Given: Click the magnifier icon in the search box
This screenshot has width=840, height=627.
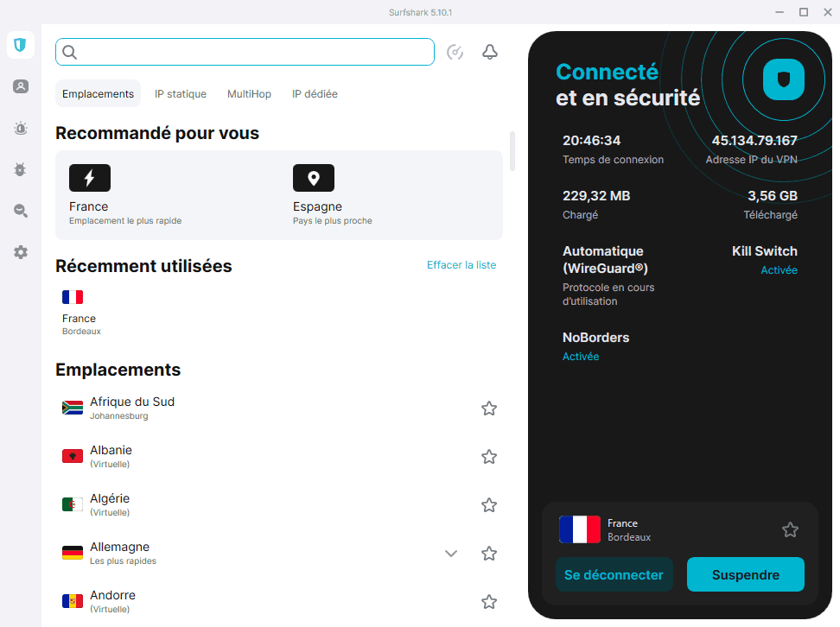Looking at the screenshot, I should click(x=70, y=52).
